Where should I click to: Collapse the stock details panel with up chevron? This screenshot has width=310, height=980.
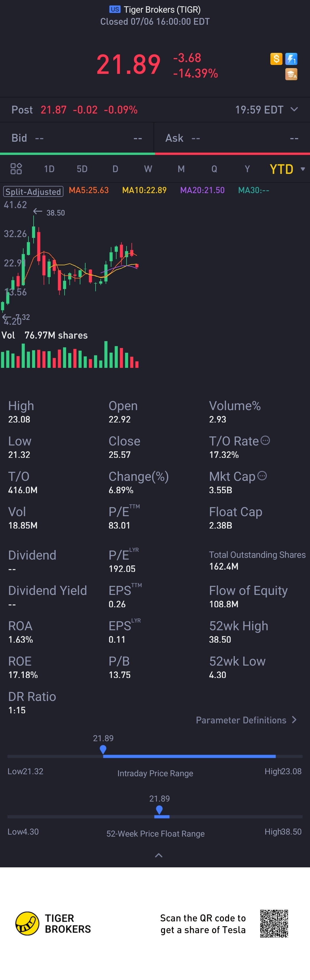point(159,855)
